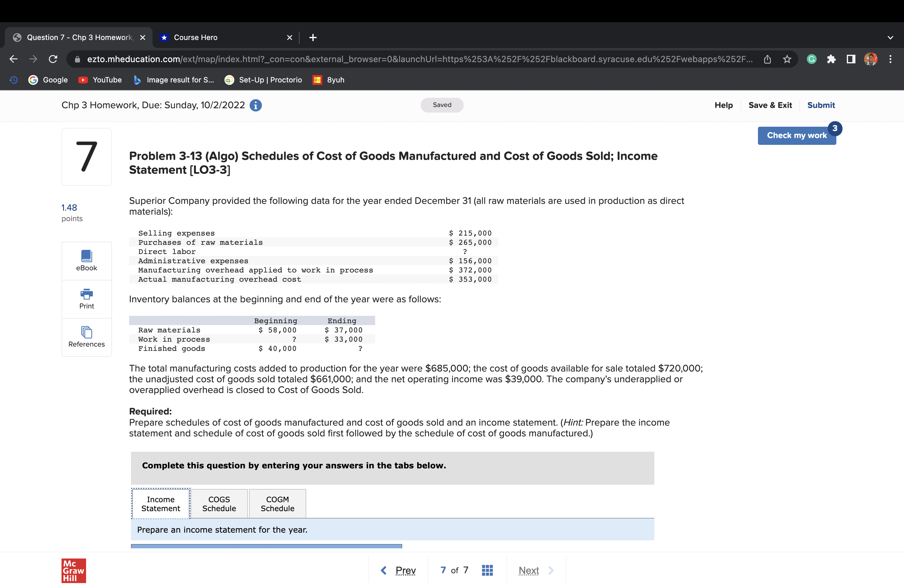Toggle the browser side panel
Image resolution: width=904 pixels, height=588 pixels.
(x=851, y=59)
